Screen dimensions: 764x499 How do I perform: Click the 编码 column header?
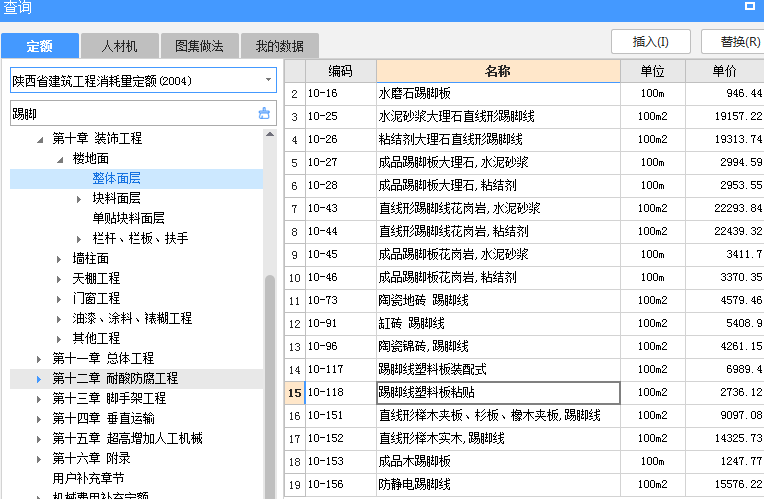point(341,71)
